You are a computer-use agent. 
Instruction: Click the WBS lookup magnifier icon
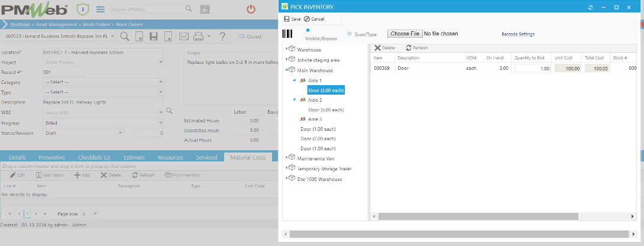point(169,111)
